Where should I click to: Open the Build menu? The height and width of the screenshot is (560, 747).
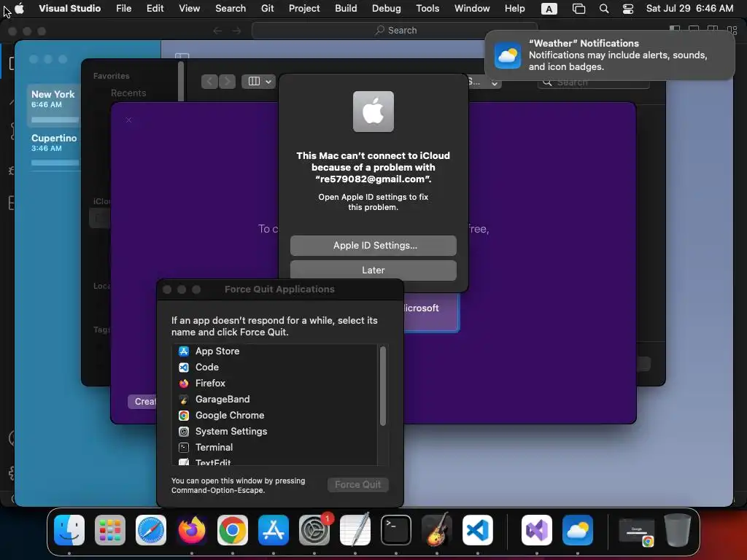click(x=346, y=8)
